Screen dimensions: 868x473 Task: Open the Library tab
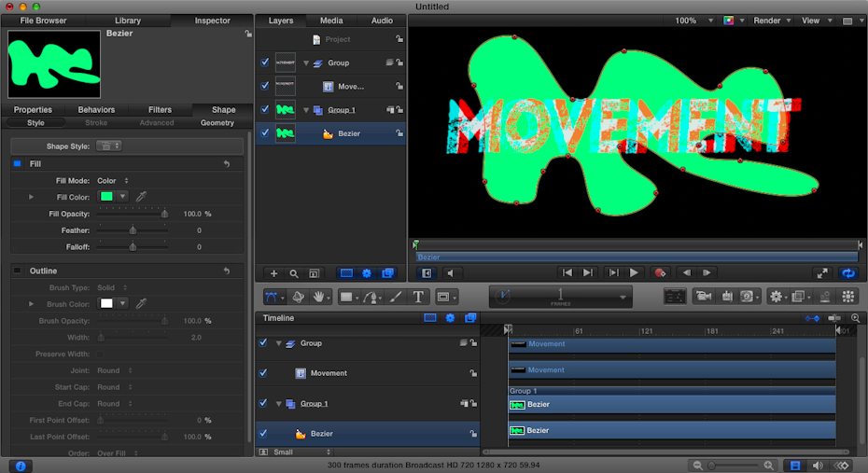(x=128, y=21)
